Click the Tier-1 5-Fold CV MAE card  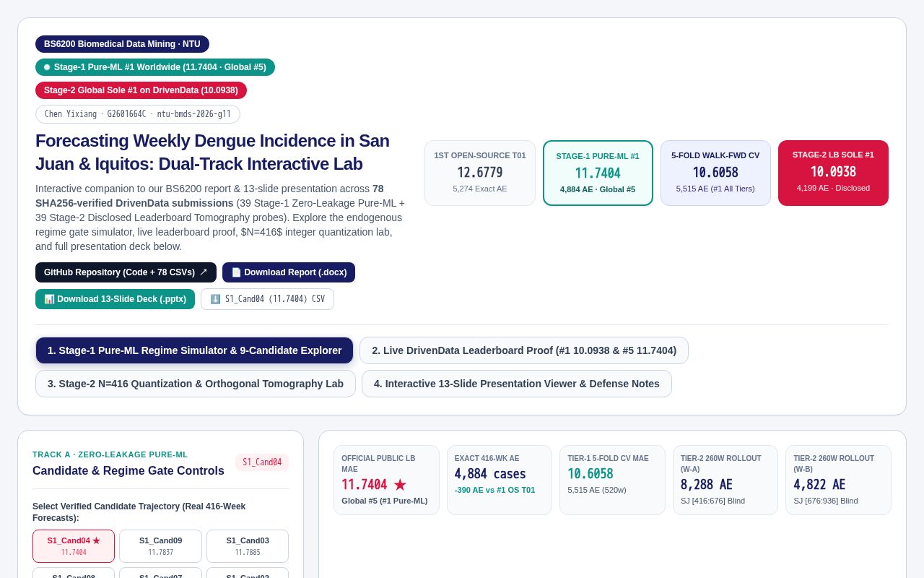pos(612,480)
